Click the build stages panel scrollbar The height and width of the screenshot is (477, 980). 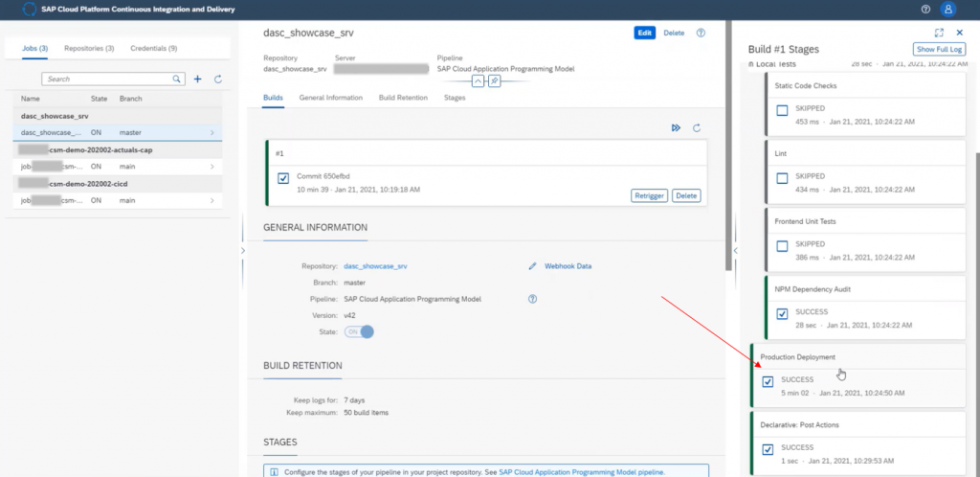pyautogui.click(x=976, y=312)
